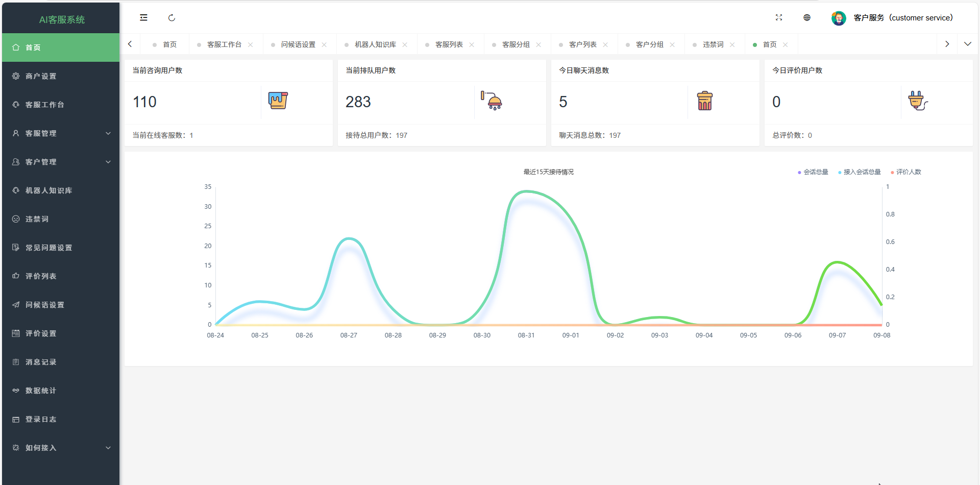980x485 pixels.
Task: Open the tab options dropdown arrow
Action: 967,44
